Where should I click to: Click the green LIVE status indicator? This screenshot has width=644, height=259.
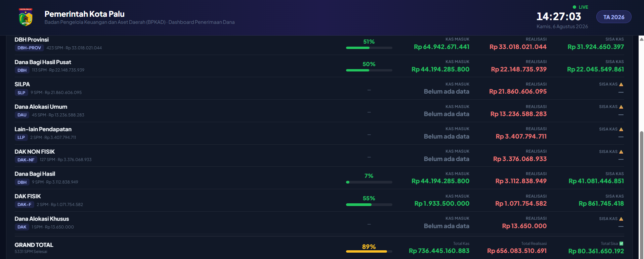point(581,7)
